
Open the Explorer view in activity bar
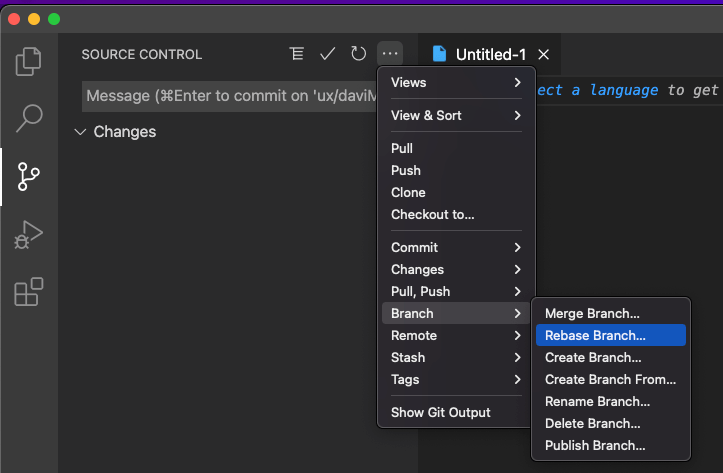(29, 62)
